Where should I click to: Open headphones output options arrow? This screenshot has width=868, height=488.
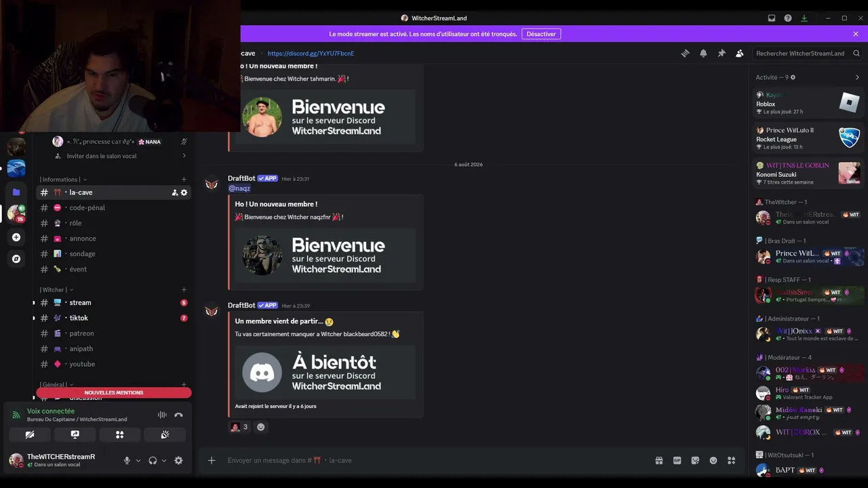tap(164, 460)
